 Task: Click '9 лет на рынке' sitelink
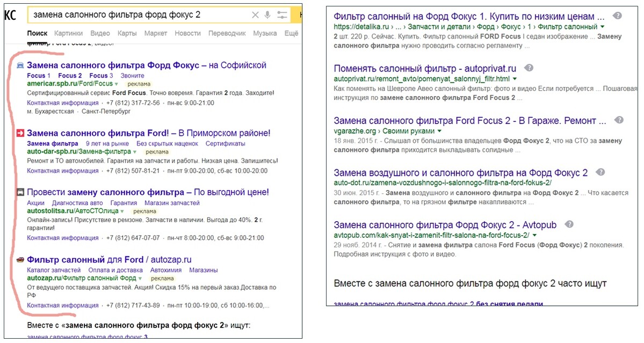107,144
